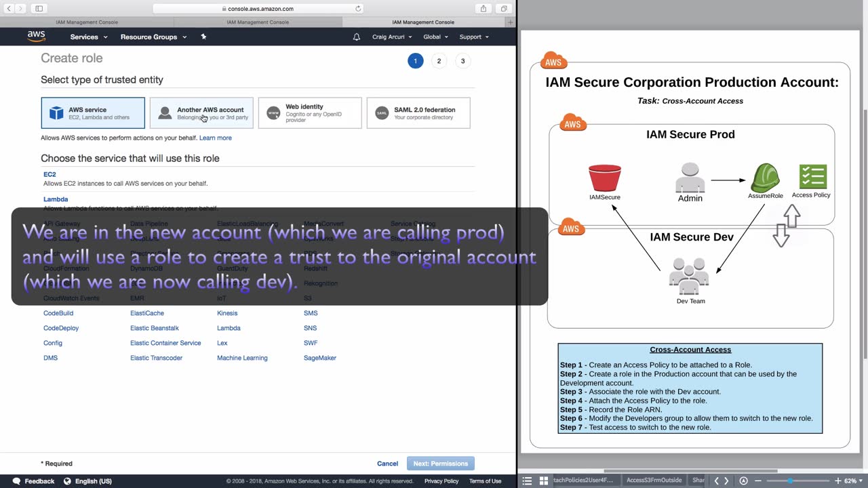Click the AWS logo in the console header
Viewport: 868px width, 488px height.
36,37
